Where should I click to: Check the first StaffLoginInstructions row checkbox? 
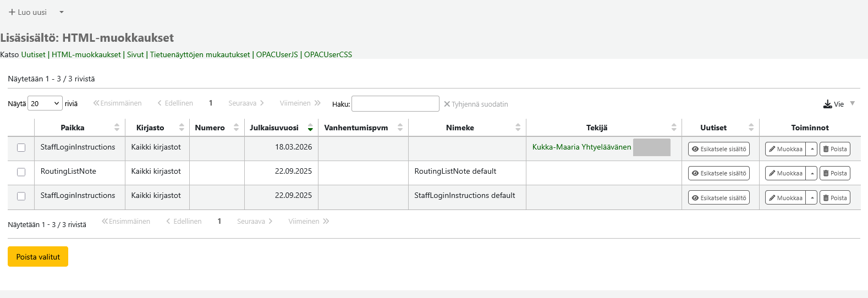[21, 148]
